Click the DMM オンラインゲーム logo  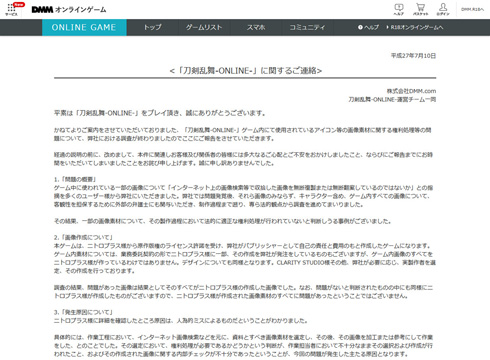(69, 10)
